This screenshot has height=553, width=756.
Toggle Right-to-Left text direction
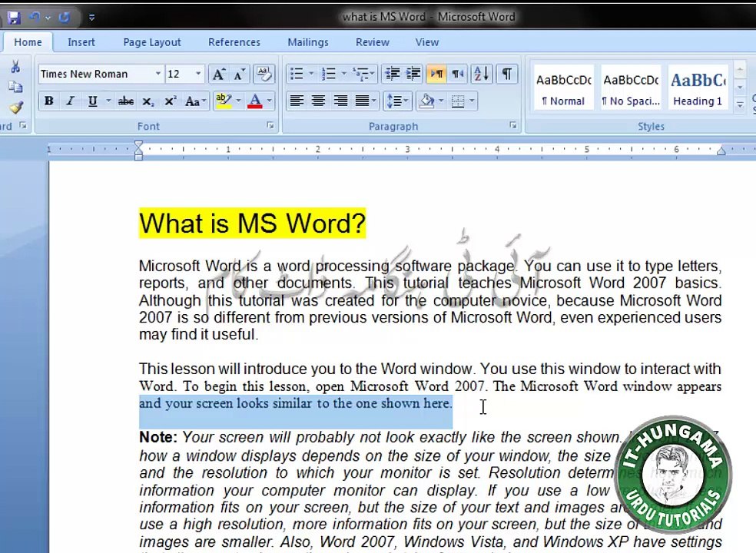(x=458, y=74)
